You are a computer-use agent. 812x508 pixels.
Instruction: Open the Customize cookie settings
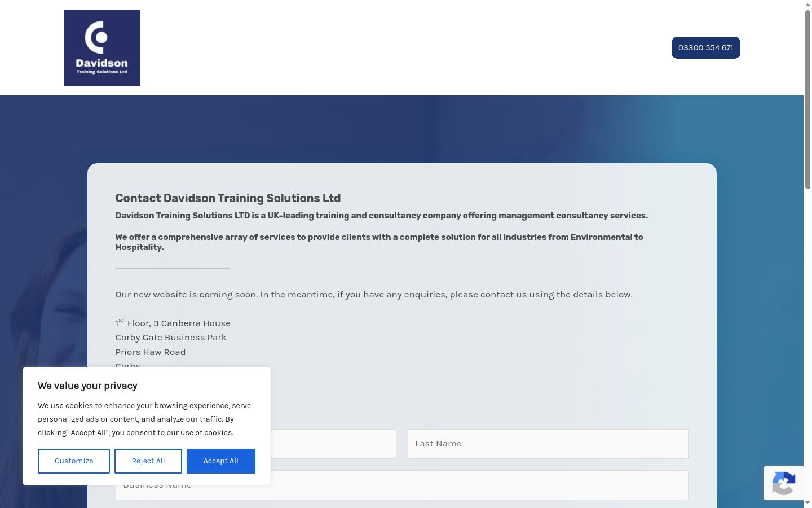pos(74,461)
